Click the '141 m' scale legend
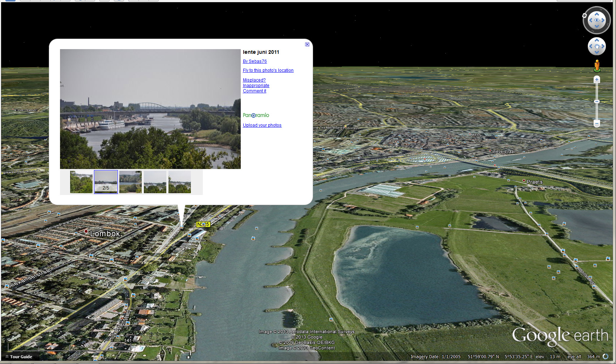 point(131,341)
